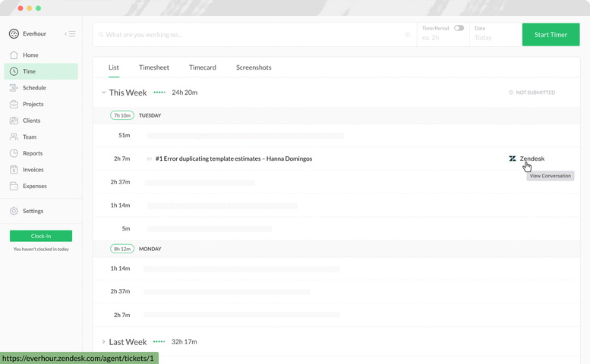Open Team page in sidebar
This screenshot has height=364, width=590.
point(41,136)
